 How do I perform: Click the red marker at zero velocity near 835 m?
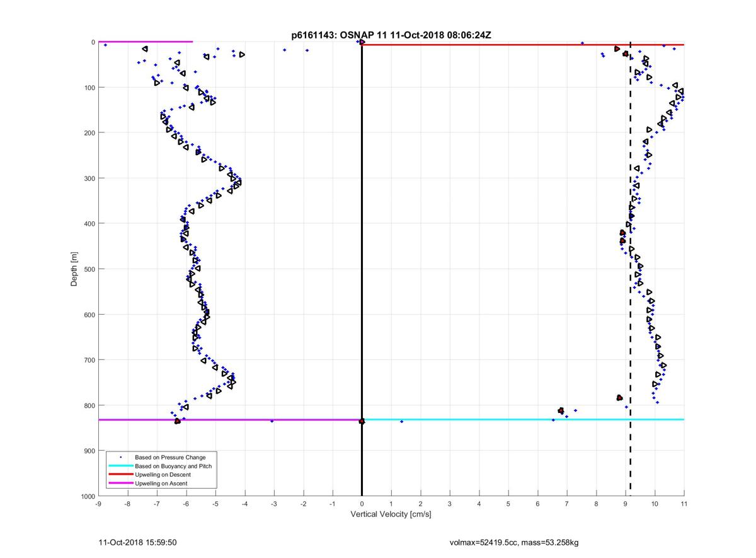[x=362, y=421]
